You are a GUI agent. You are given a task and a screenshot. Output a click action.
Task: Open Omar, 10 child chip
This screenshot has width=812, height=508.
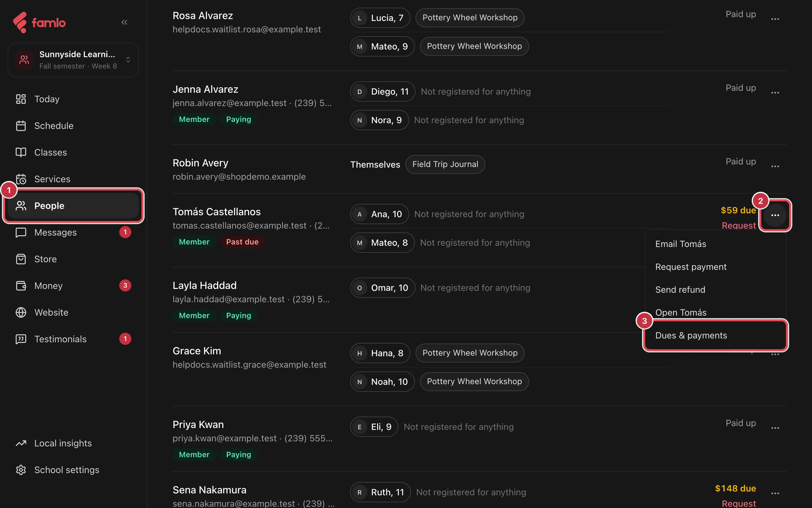pyautogui.click(x=383, y=288)
